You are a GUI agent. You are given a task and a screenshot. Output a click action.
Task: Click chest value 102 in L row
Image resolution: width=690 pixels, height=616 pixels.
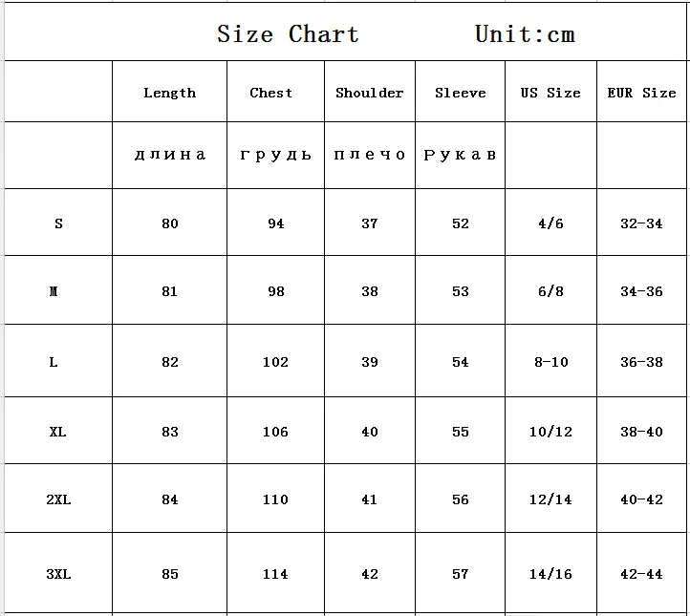pos(276,361)
